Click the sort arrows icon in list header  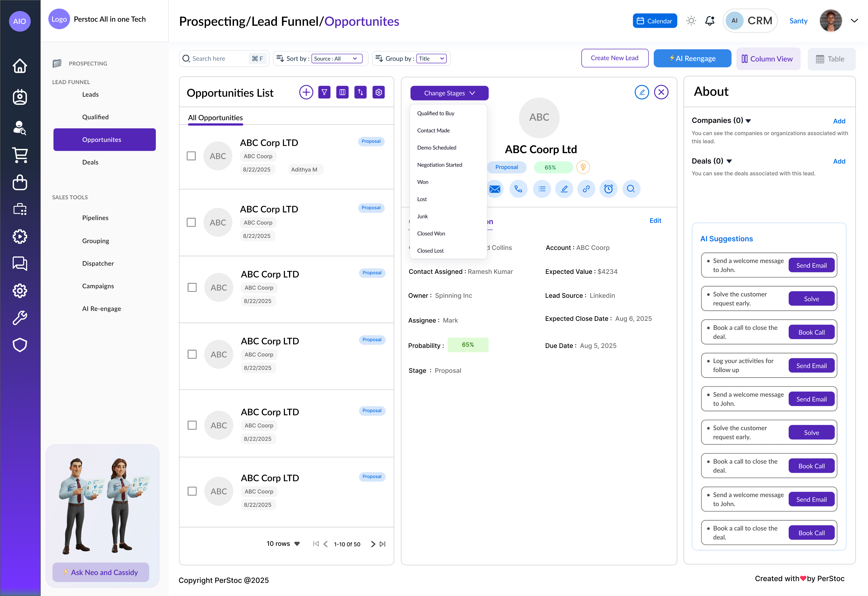click(x=360, y=92)
